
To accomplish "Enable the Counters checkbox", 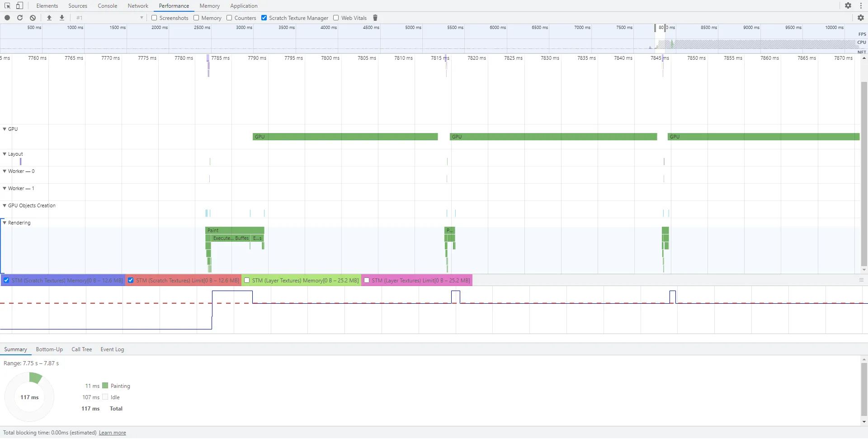I will coord(229,18).
